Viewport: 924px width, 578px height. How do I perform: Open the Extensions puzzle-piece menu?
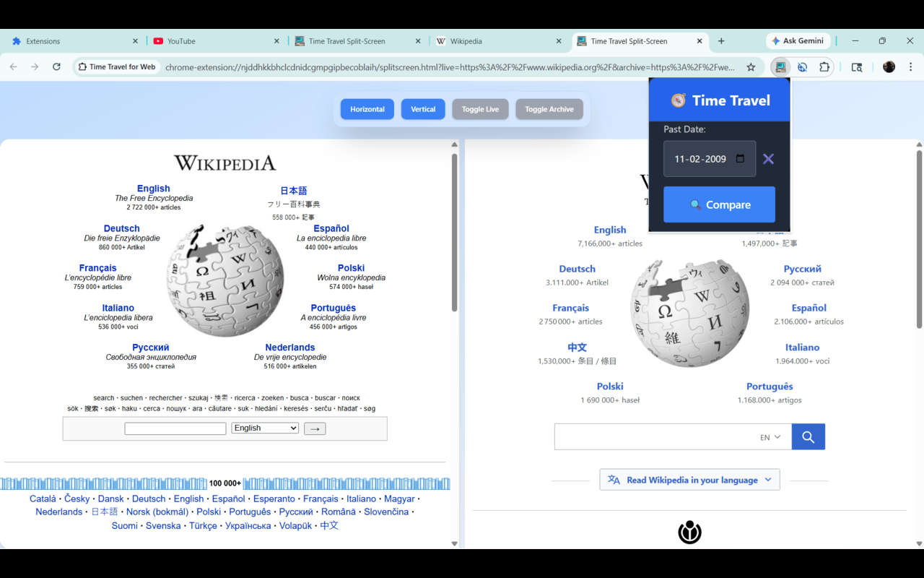click(x=824, y=67)
